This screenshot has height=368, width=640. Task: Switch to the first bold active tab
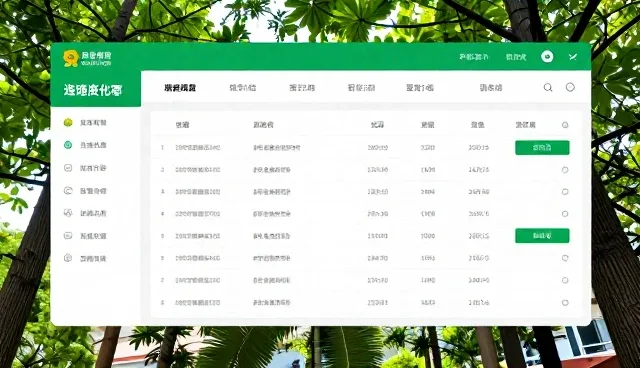[180, 88]
